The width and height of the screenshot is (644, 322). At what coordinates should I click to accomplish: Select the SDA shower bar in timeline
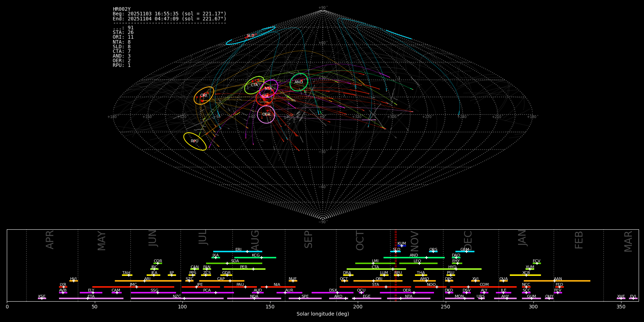(234, 263)
